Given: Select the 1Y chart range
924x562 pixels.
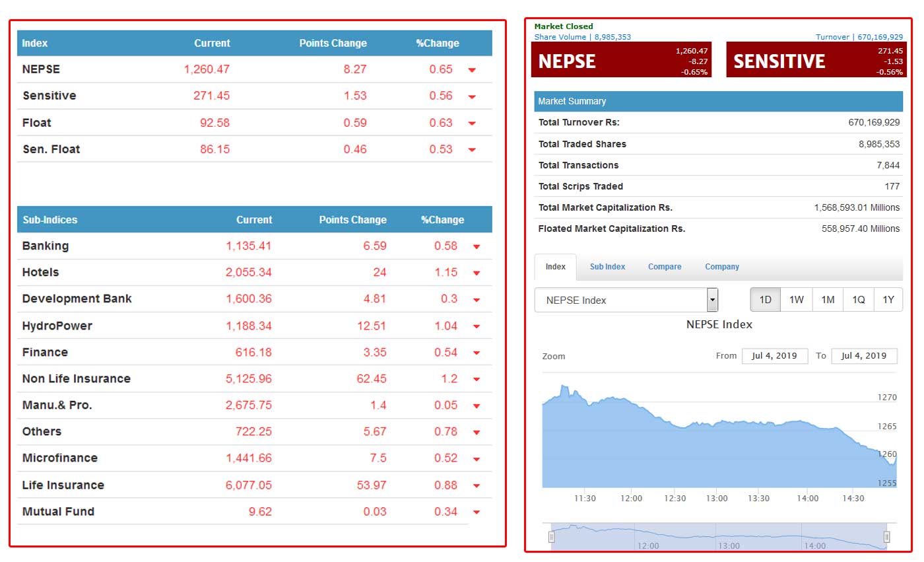Looking at the screenshot, I should click(888, 300).
